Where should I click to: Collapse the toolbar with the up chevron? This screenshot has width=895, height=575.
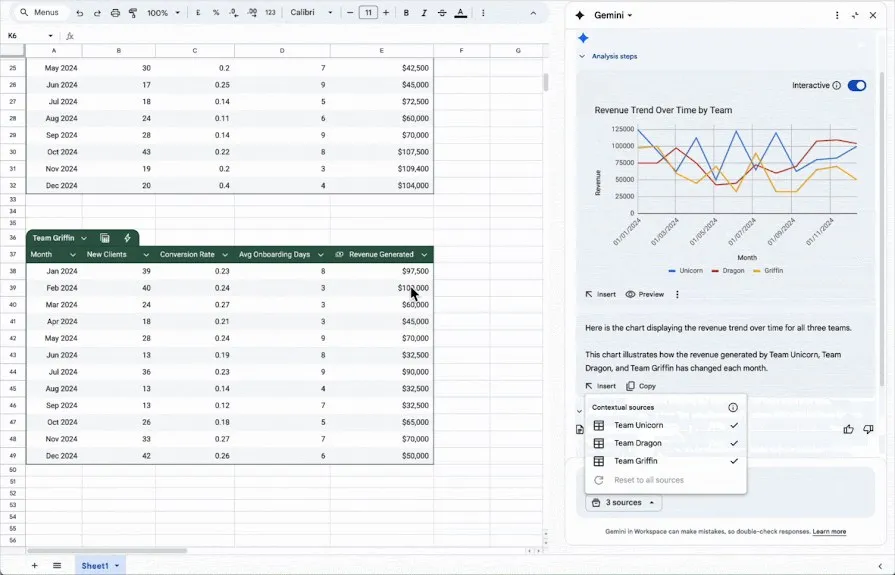click(533, 13)
